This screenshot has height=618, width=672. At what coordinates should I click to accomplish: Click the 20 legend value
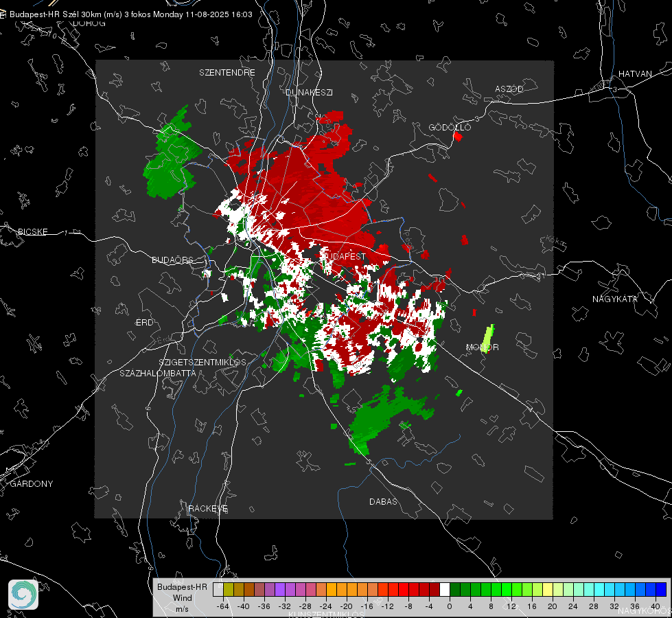point(553,606)
